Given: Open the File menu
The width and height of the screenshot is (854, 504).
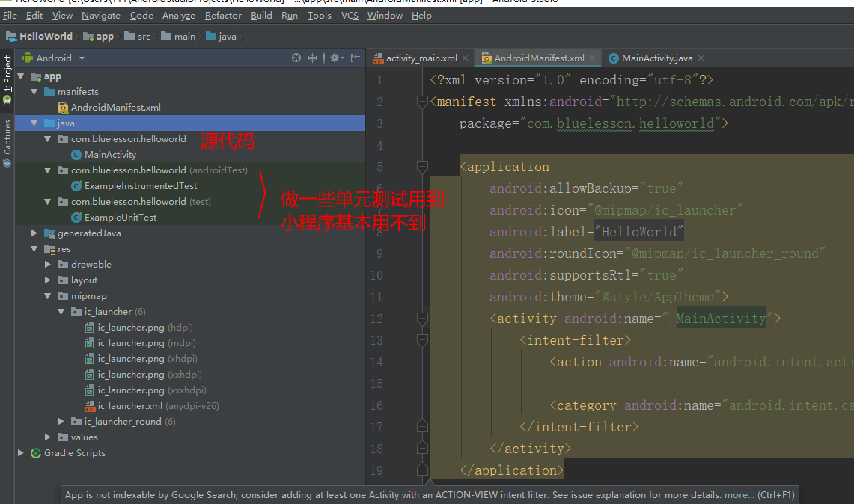Looking at the screenshot, I should [10, 16].
